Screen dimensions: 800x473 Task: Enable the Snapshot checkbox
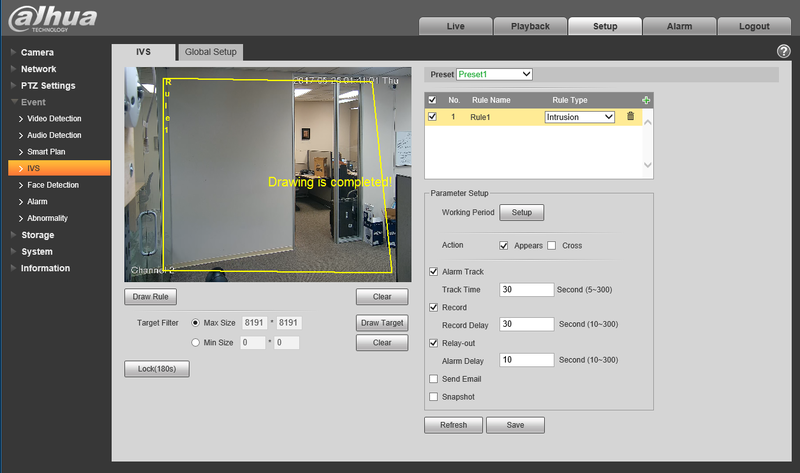point(433,397)
